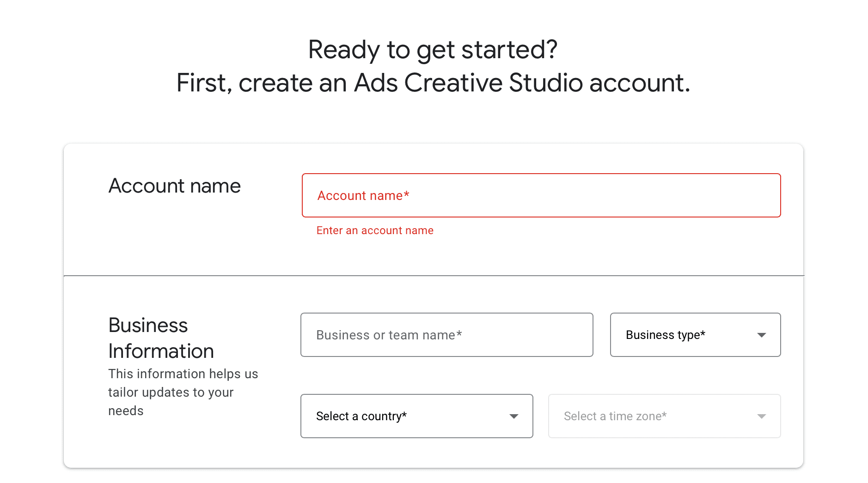The width and height of the screenshot is (868, 483).
Task: Focus the Business or team name field
Action: [x=446, y=335]
